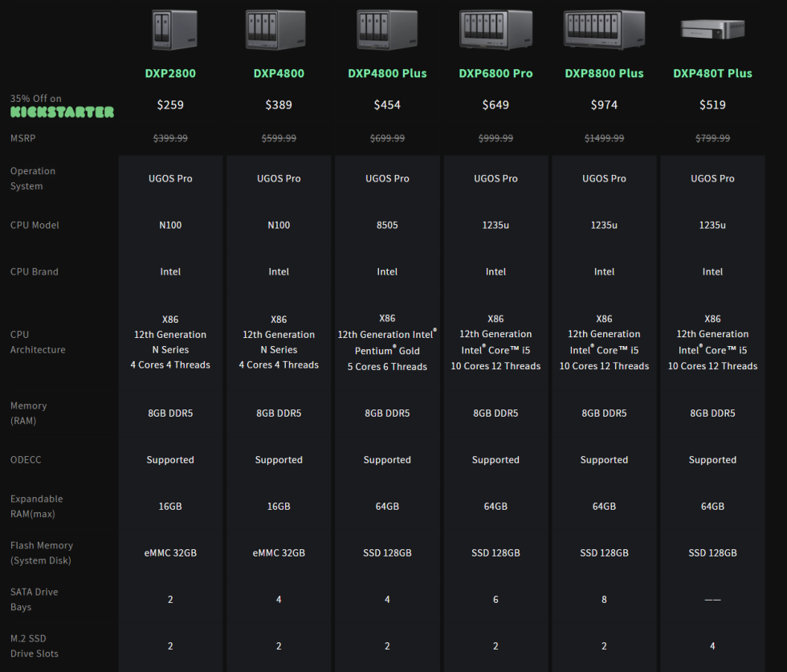
Task: Select the 4 M.2 SSD slots value under DXP480T Plus
Action: pyautogui.click(x=713, y=646)
